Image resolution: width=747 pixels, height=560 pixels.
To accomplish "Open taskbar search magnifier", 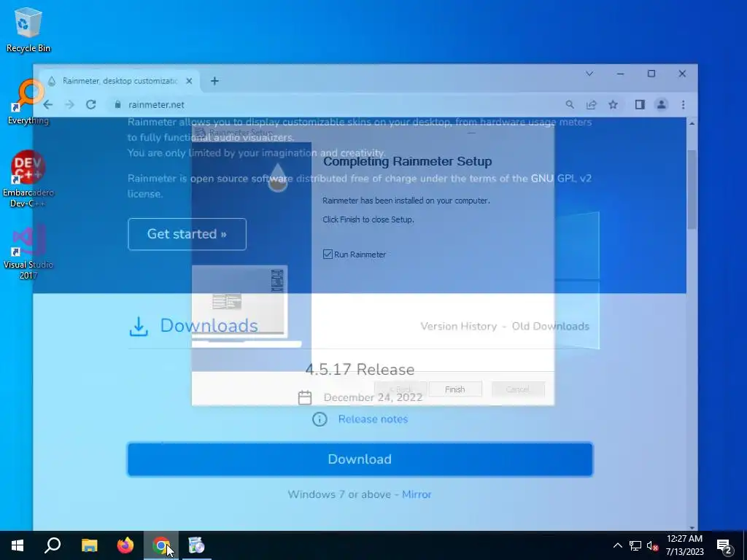I will (53, 545).
